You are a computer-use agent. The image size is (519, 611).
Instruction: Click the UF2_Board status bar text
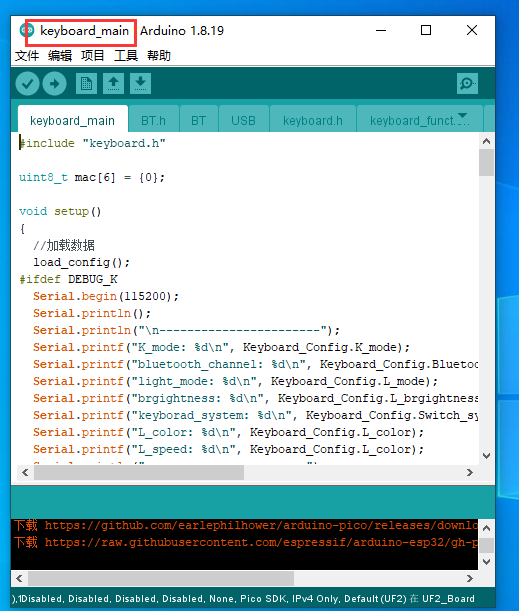pos(448,599)
